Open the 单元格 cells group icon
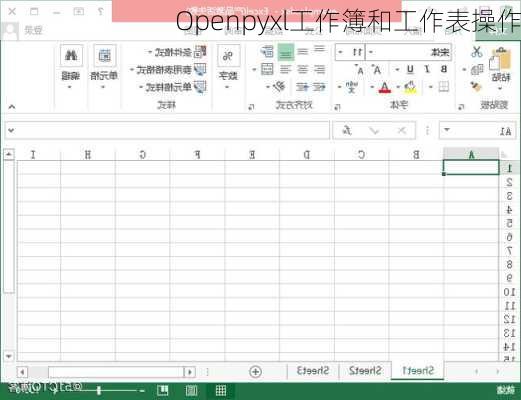 click(105, 56)
